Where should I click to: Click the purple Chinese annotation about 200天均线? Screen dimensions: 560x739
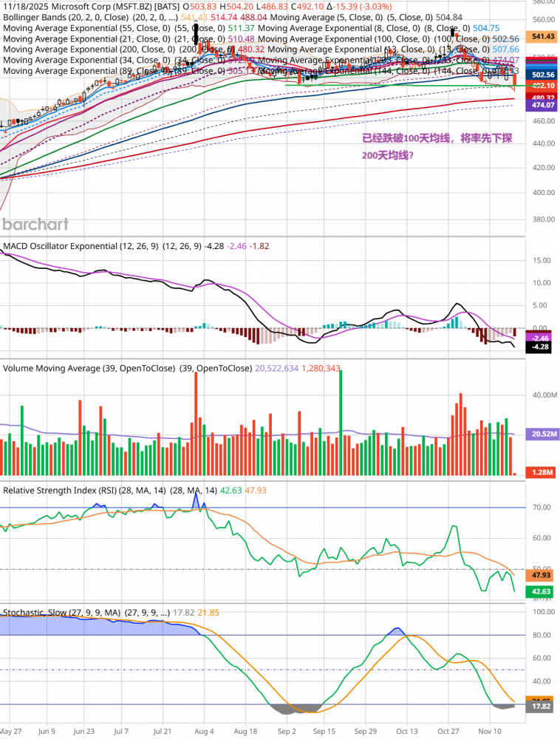tap(437, 146)
